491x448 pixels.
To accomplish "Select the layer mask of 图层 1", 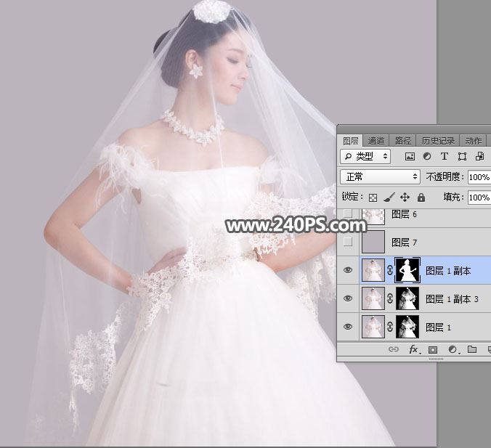I will click(407, 327).
